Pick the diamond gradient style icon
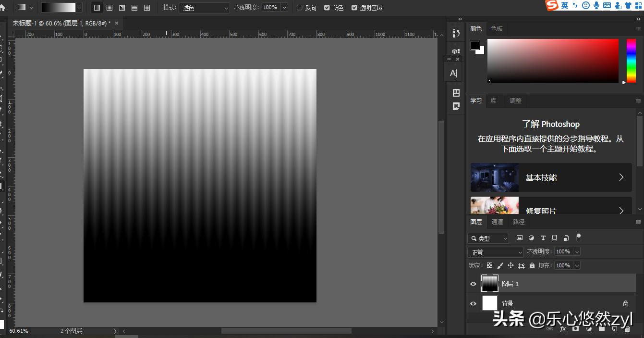Screen dimensions: 644x338 click(147, 8)
